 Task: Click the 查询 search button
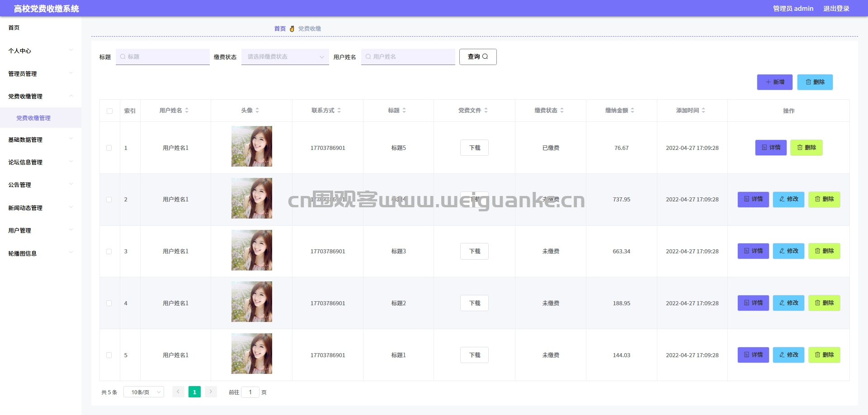[478, 57]
